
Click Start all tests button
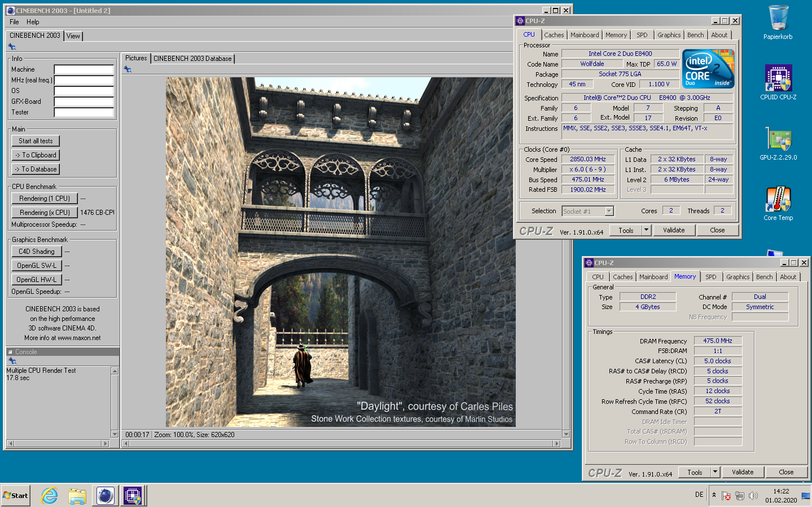coord(36,141)
